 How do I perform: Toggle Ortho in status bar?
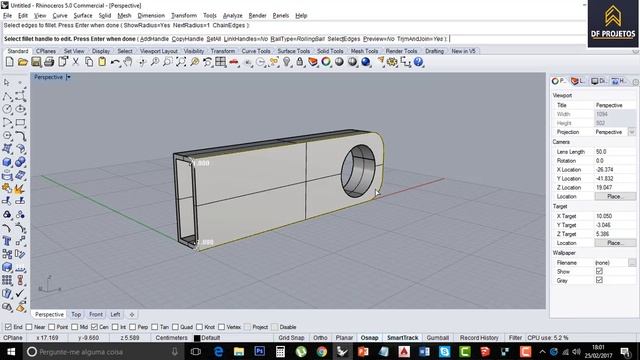pos(320,338)
